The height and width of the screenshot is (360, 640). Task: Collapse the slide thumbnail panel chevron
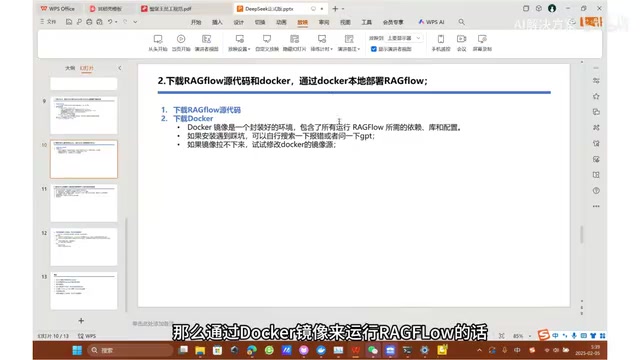click(x=120, y=68)
